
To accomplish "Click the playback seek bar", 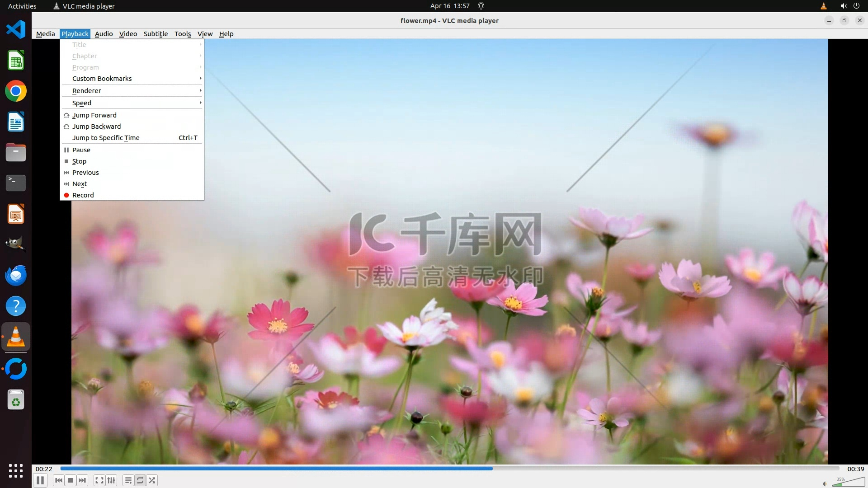I will (x=449, y=469).
